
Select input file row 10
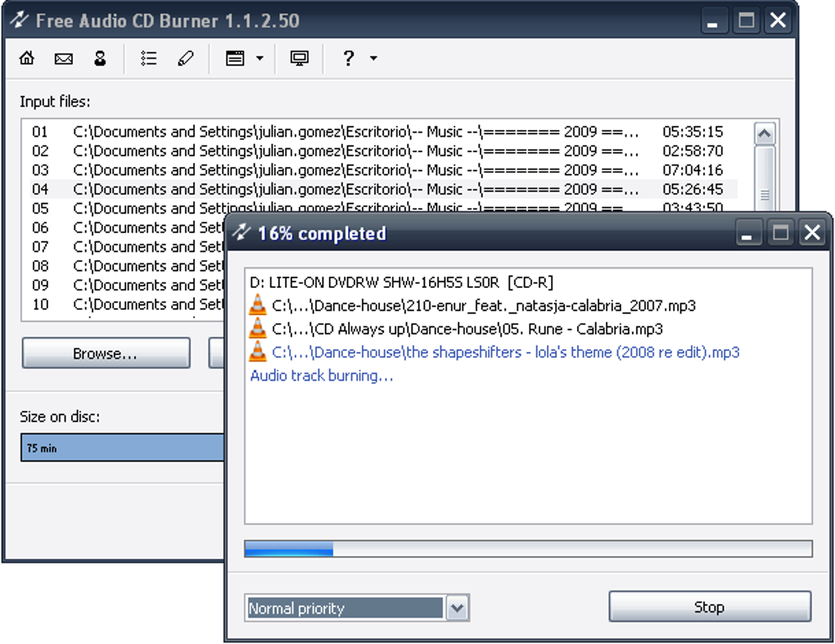pyautogui.click(x=127, y=304)
